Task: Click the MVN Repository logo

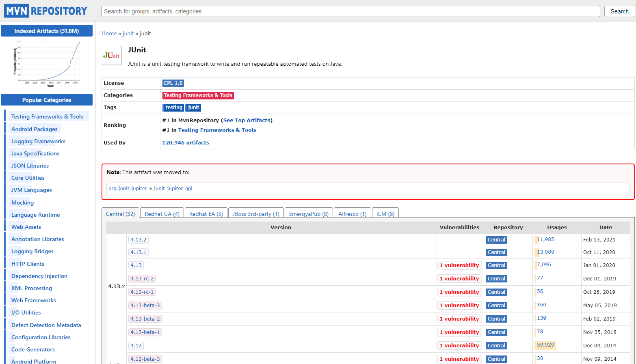Action: pyautogui.click(x=46, y=11)
